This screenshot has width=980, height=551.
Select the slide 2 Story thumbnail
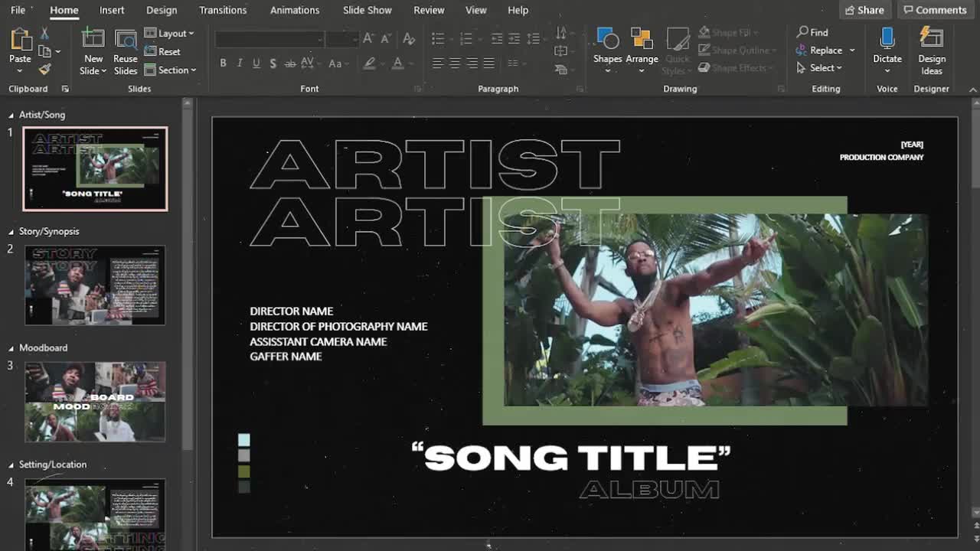pyautogui.click(x=95, y=285)
